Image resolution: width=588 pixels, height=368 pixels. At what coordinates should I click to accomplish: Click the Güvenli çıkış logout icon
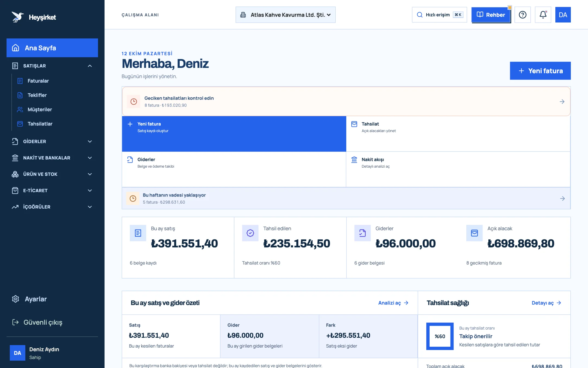pyautogui.click(x=16, y=322)
